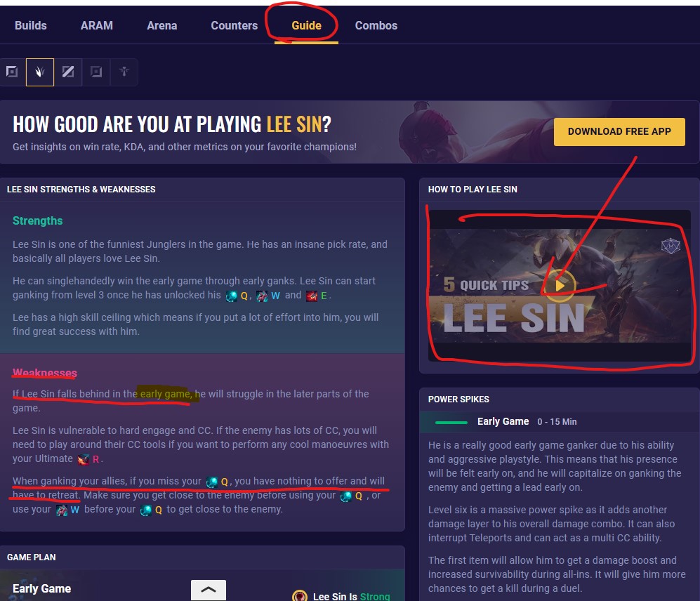Click the W ability icon in Strengths

[262, 296]
